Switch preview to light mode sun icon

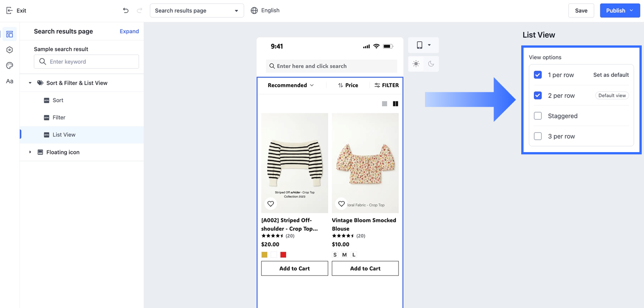pyautogui.click(x=416, y=64)
